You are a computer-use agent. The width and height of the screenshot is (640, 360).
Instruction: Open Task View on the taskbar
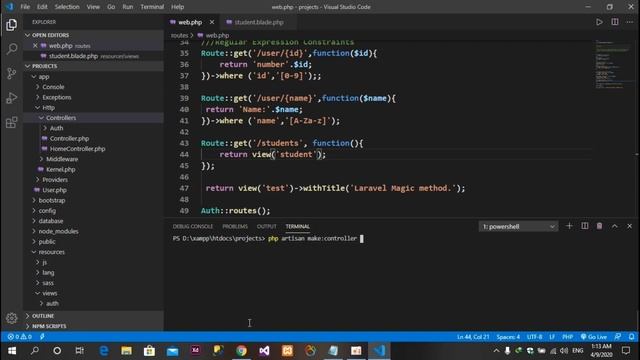(x=80, y=351)
